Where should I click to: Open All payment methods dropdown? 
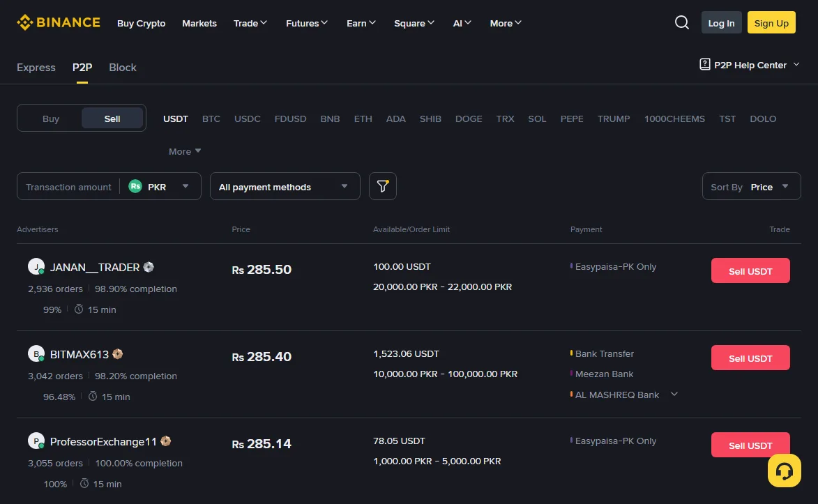point(285,186)
